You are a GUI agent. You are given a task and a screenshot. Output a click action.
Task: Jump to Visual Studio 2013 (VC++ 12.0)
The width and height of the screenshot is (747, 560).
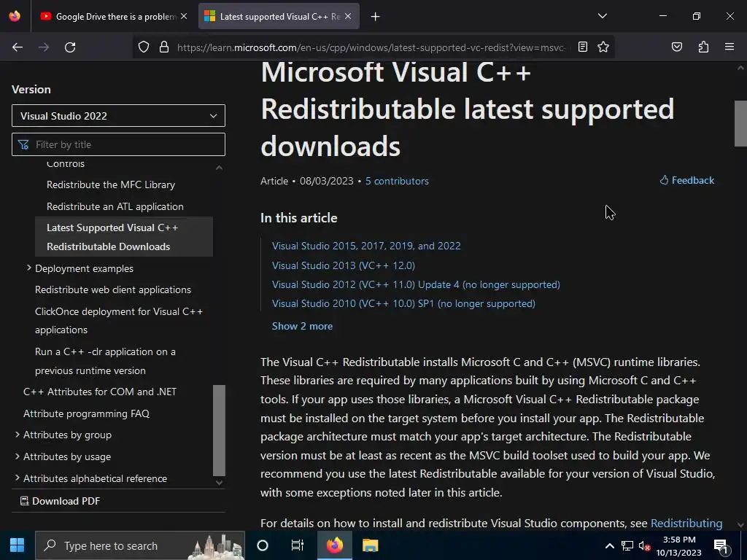344,265
